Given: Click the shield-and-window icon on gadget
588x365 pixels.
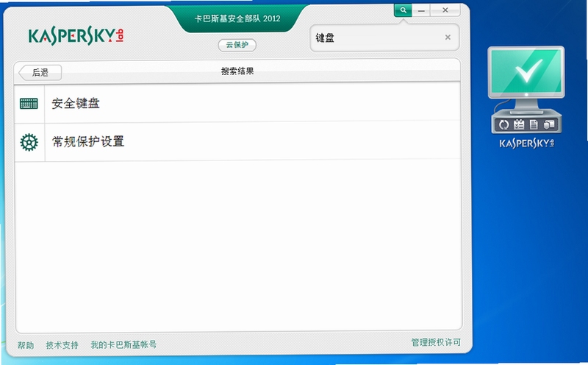Looking at the screenshot, I should [x=548, y=124].
